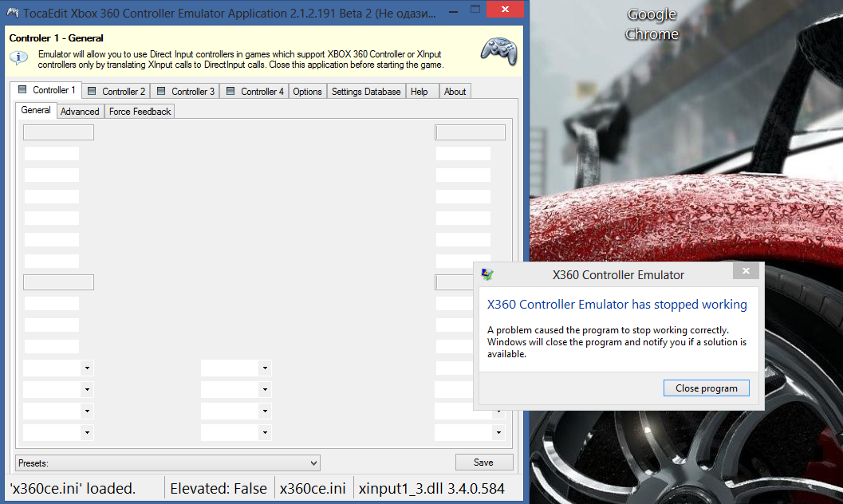The image size is (843, 504).
Task: Switch to the Controller 1 tab
Action: point(47,90)
